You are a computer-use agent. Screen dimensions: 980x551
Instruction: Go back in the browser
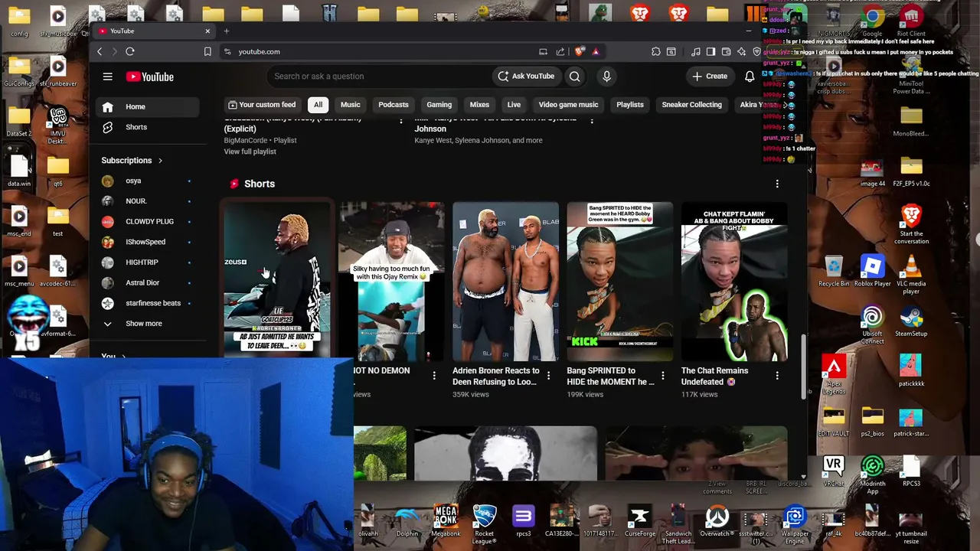100,51
